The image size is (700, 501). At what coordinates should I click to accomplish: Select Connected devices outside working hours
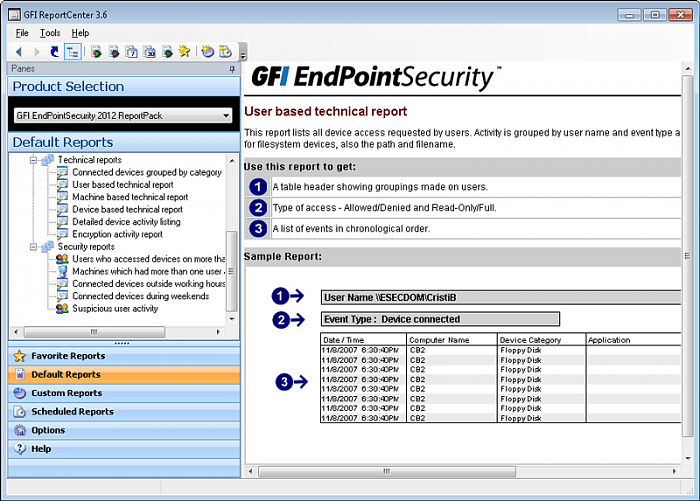149,284
